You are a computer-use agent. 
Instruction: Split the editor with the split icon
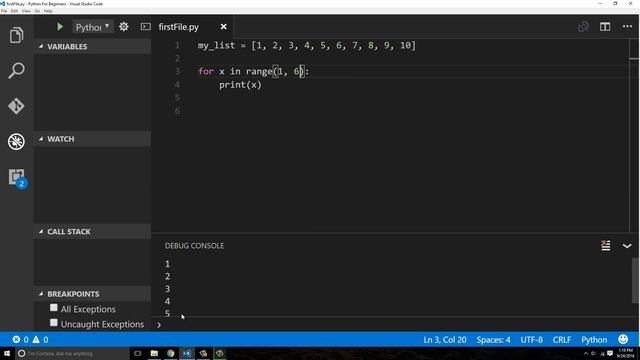(x=605, y=27)
